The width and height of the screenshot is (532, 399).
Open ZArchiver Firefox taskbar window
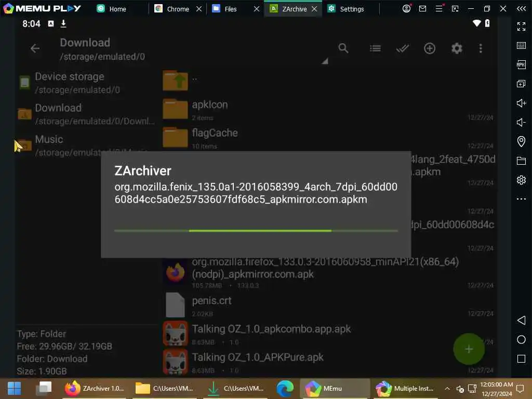95,388
